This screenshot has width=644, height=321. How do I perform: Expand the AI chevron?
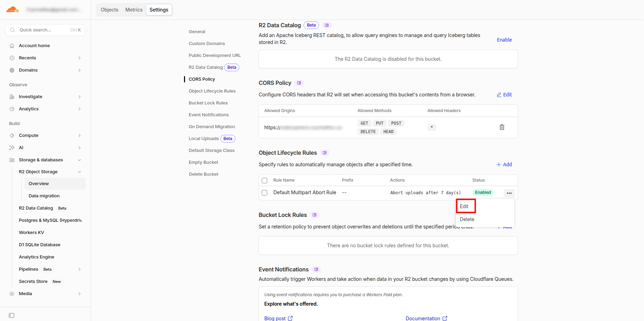(79, 148)
